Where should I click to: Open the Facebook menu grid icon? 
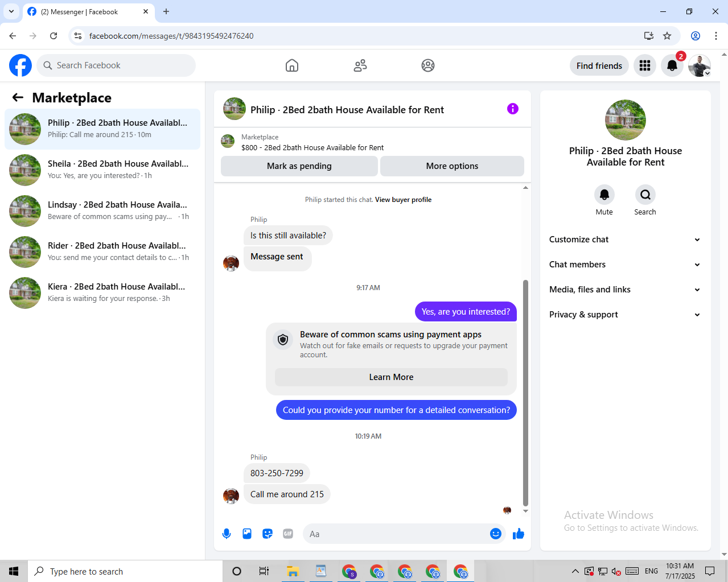645,65
